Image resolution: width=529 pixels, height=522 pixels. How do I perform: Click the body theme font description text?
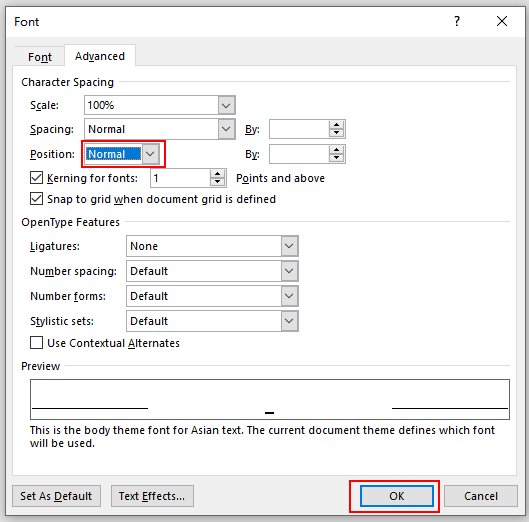pyautogui.click(x=262, y=437)
